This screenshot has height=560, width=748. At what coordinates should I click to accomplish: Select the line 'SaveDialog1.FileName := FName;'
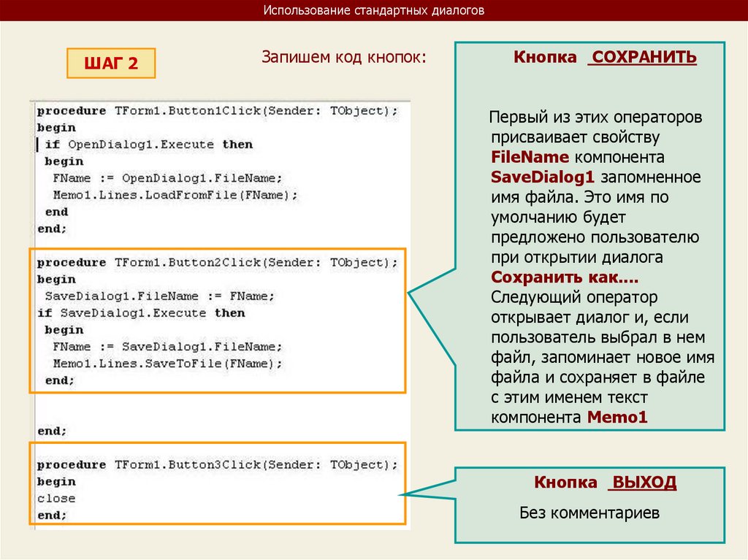tap(160, 296)
